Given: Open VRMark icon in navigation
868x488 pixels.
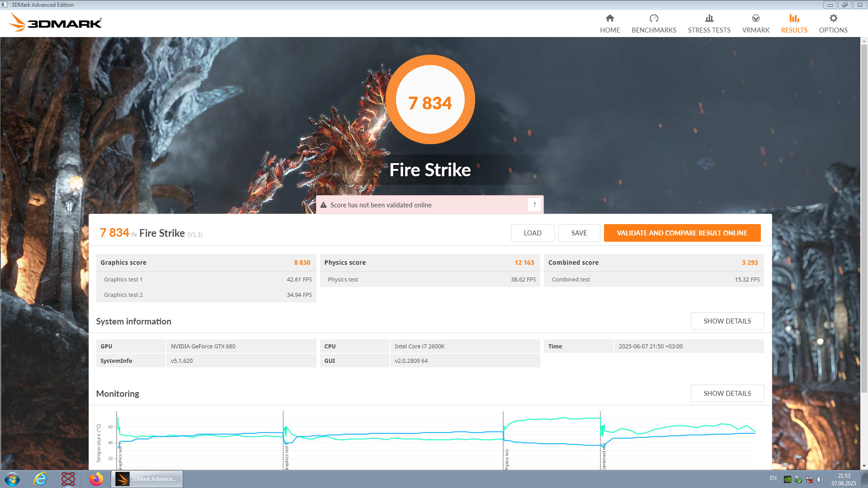Looking at the screenshot, I should 755,19.
